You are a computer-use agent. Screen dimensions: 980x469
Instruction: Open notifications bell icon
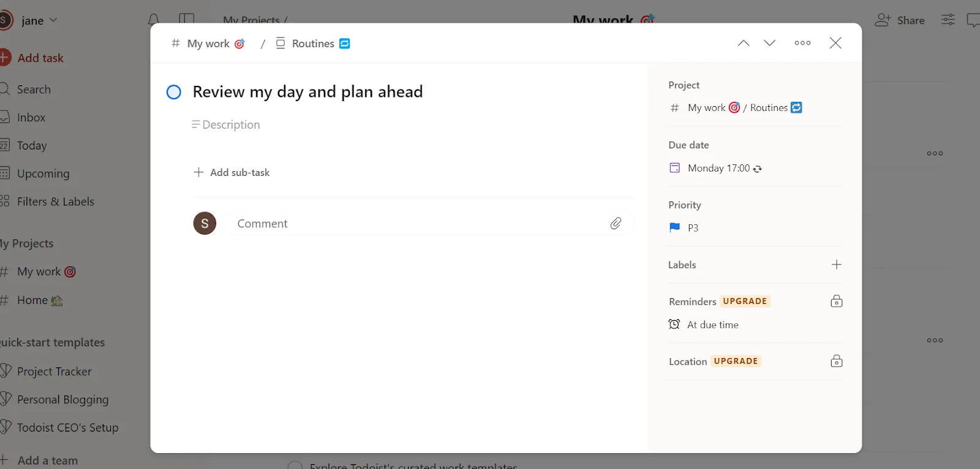coord(154,20)
